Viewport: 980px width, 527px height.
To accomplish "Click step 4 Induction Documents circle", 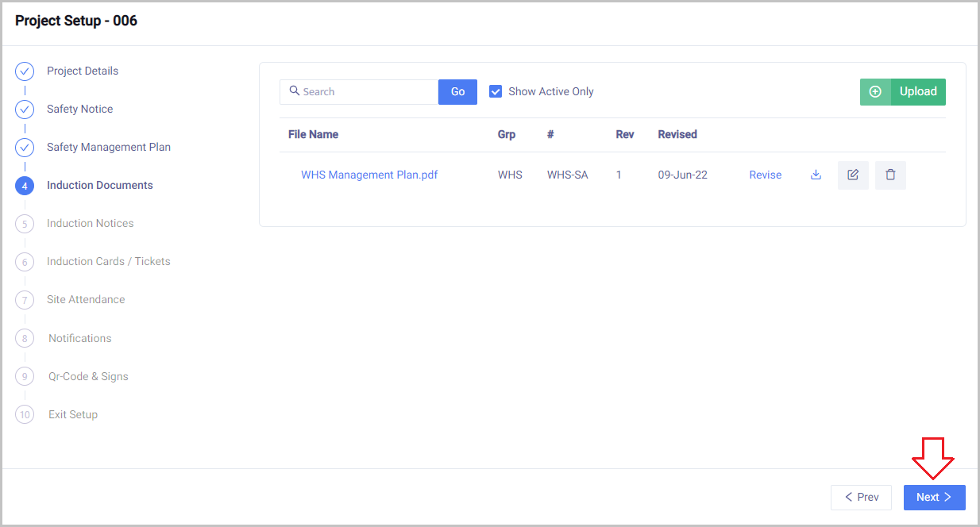I will [25, 186].
